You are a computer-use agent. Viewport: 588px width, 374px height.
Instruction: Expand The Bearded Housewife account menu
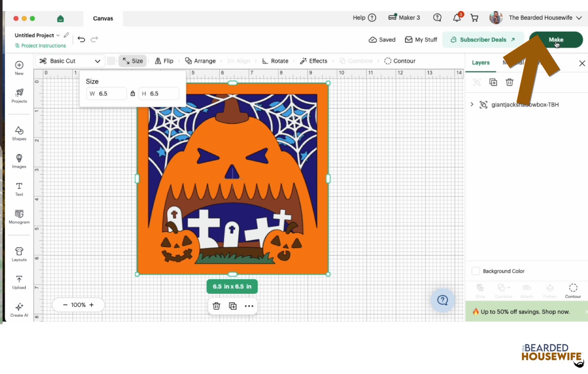pyautogui.click(x=579, y=18)
